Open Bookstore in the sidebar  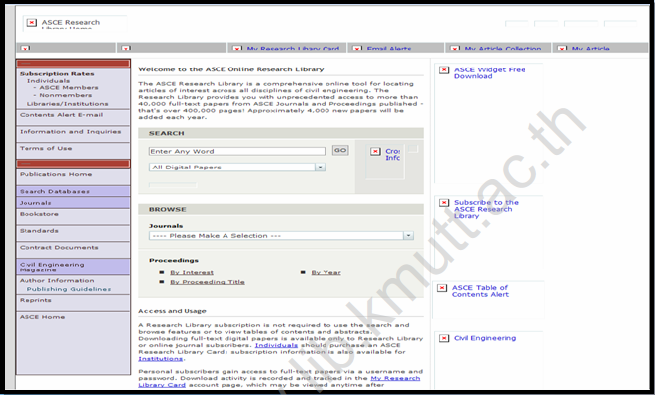[x=39, y=214]
